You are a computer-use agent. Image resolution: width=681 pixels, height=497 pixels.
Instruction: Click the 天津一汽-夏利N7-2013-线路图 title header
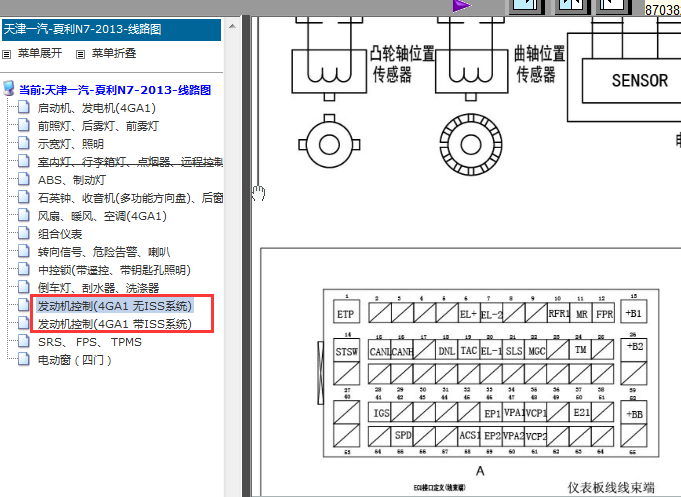pos(112,30)
